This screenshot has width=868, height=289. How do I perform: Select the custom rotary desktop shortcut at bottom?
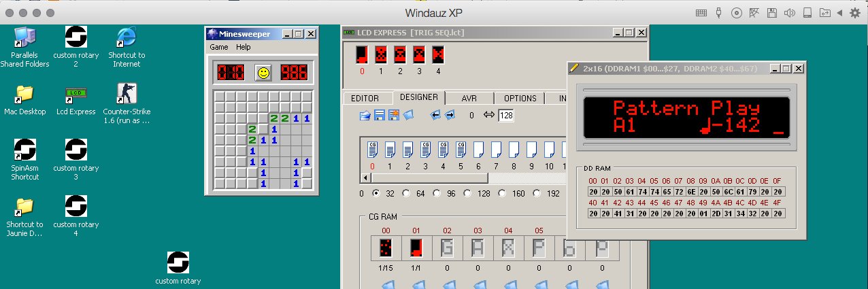[x=178, y=268]
